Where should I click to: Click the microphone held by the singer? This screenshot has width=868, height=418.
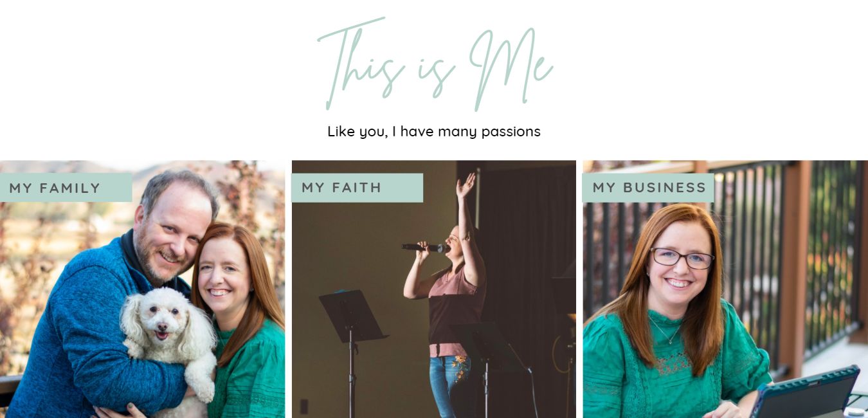424,248
